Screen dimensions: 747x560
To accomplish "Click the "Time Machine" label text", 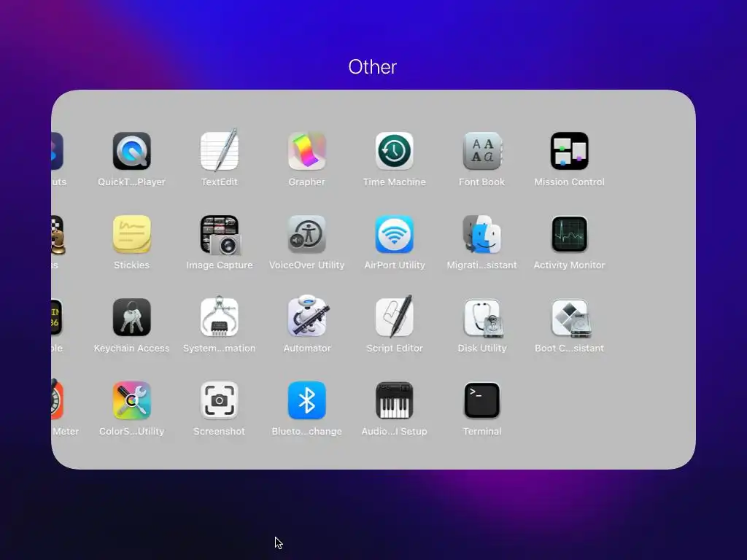I will 395,182.
